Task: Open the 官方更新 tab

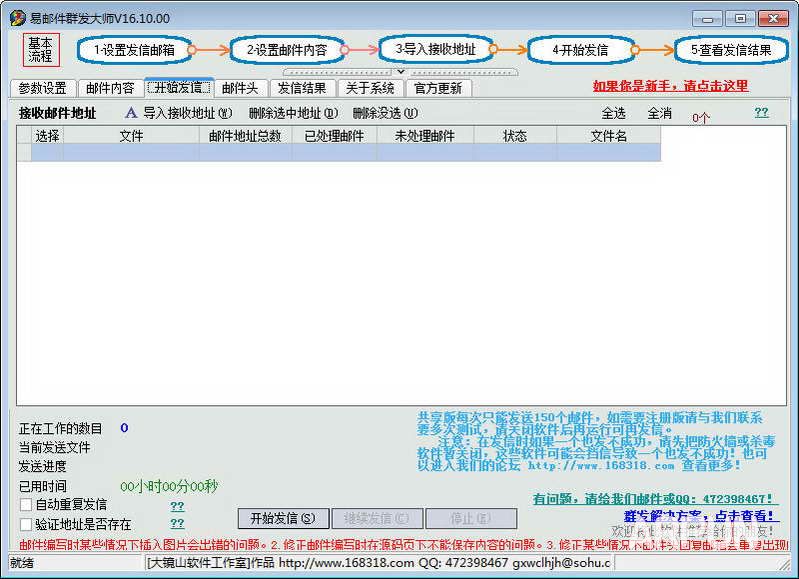Action: pos(438,88)
